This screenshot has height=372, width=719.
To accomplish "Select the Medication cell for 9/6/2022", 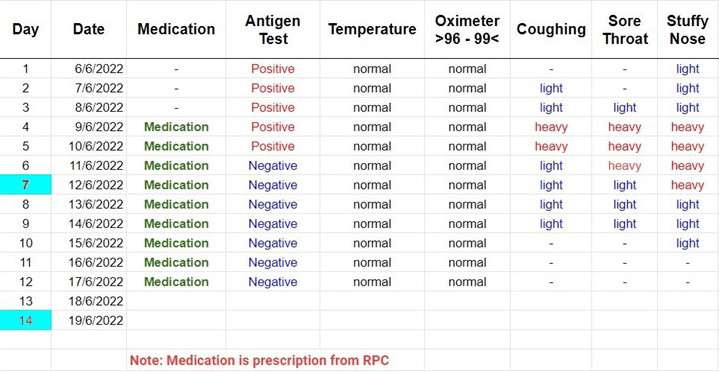I will (176, 127).
